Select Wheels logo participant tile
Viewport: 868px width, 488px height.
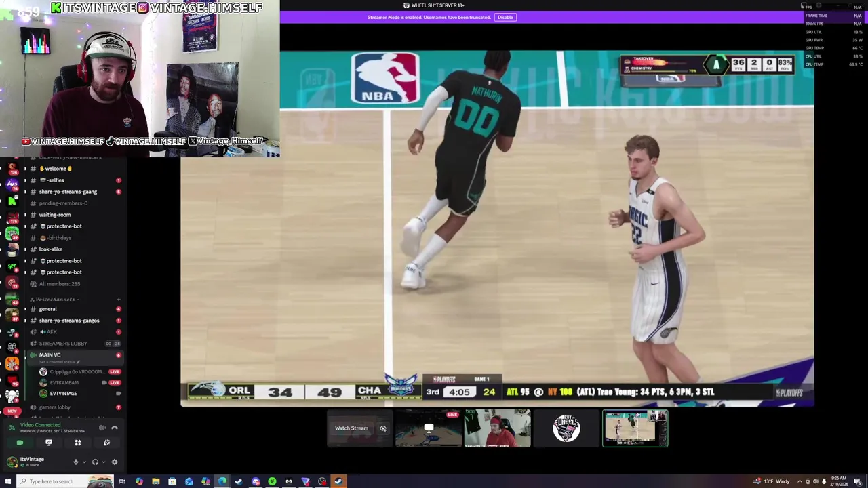[x=566, y=428]
